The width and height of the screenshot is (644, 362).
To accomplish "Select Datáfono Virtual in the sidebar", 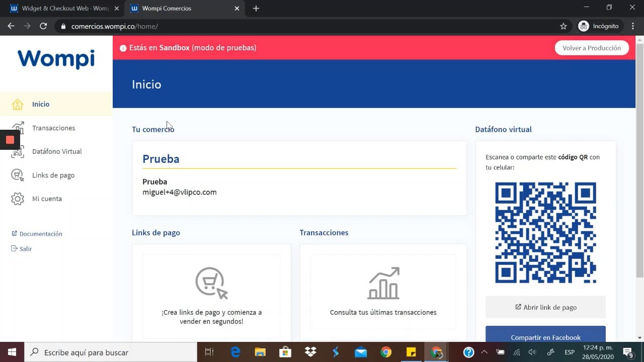I will (57, 151).
